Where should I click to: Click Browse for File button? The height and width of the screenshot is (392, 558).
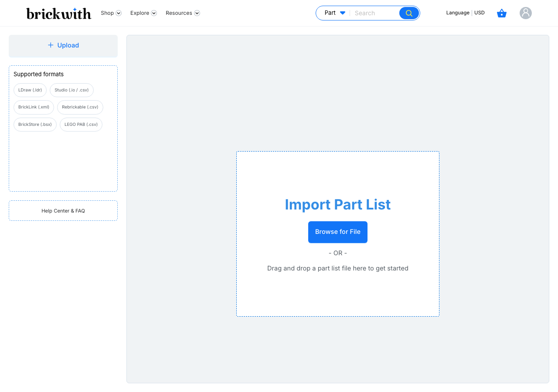[338, 232]
